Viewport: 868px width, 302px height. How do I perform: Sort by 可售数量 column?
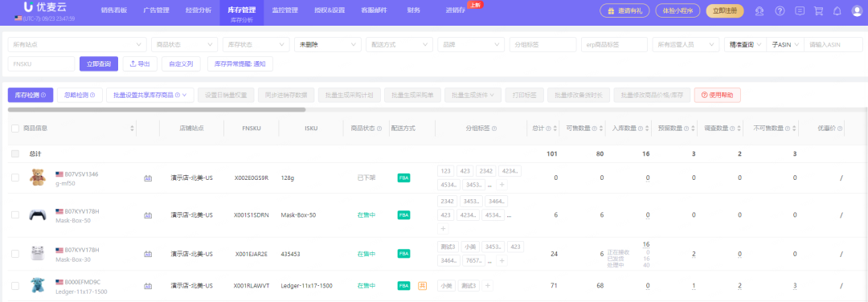601,129
